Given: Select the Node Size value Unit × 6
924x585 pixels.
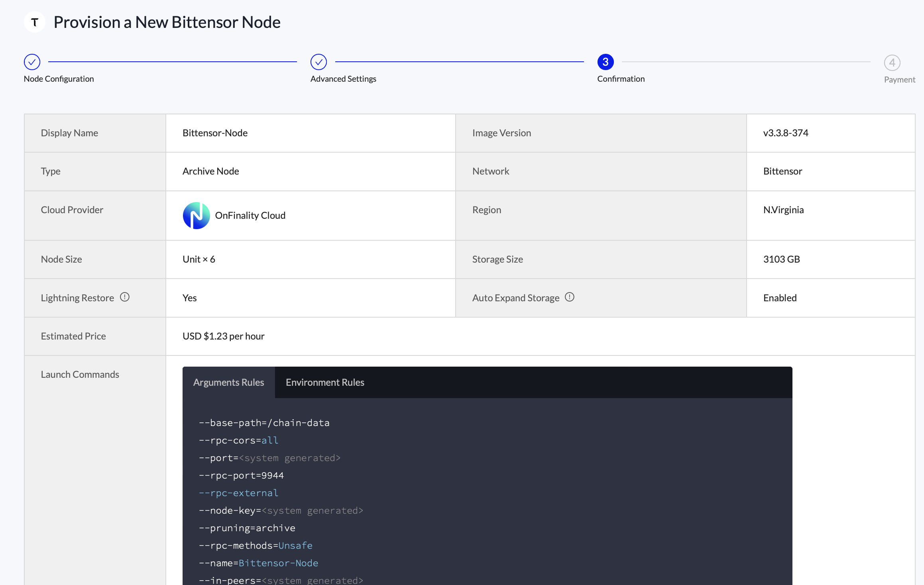Looking at the screenshot, I should (x=199, y=259).
